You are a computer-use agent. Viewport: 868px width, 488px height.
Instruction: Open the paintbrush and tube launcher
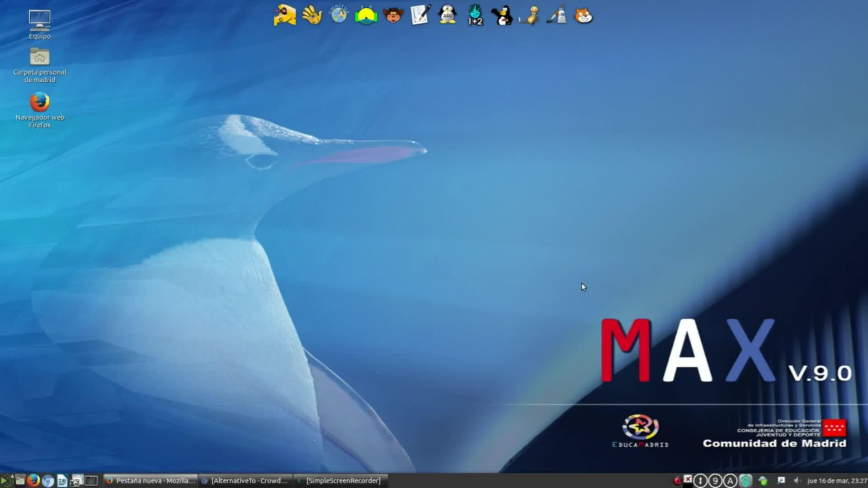pyautogui.click(x=557, y=16)
